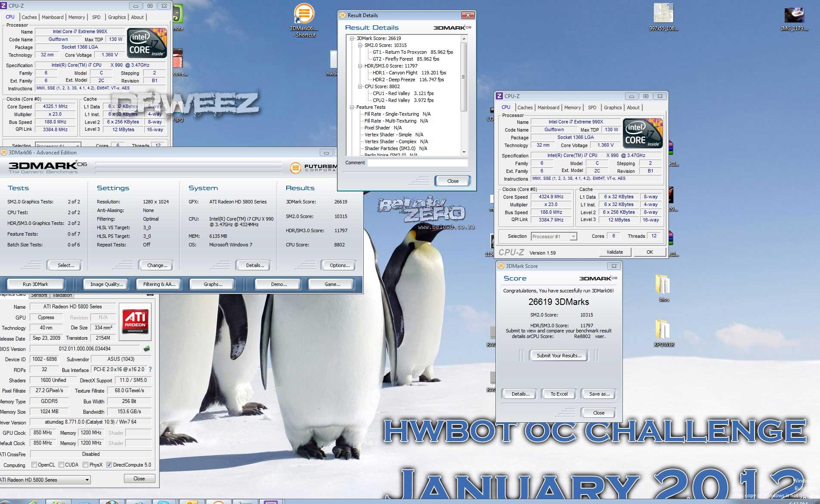Open the 997x55_106 image file on the desktop
Viewport: 820px width, 504px height.
point(663,17)
